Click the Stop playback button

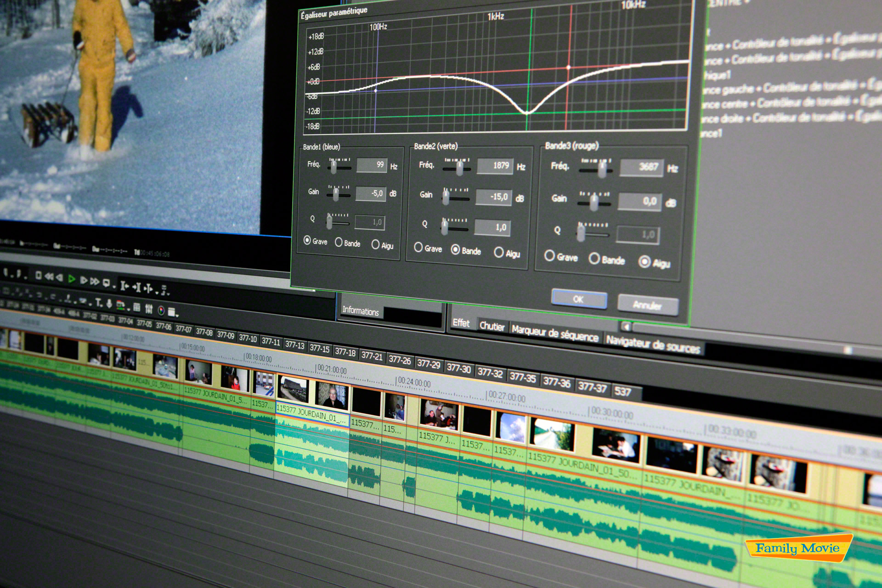(39, 275)
